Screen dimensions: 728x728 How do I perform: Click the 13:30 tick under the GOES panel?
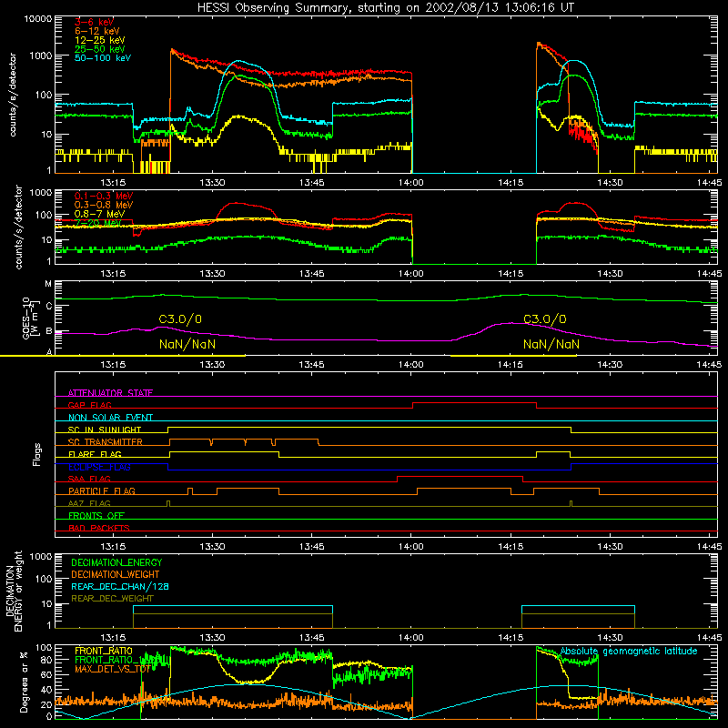point(212,365)
